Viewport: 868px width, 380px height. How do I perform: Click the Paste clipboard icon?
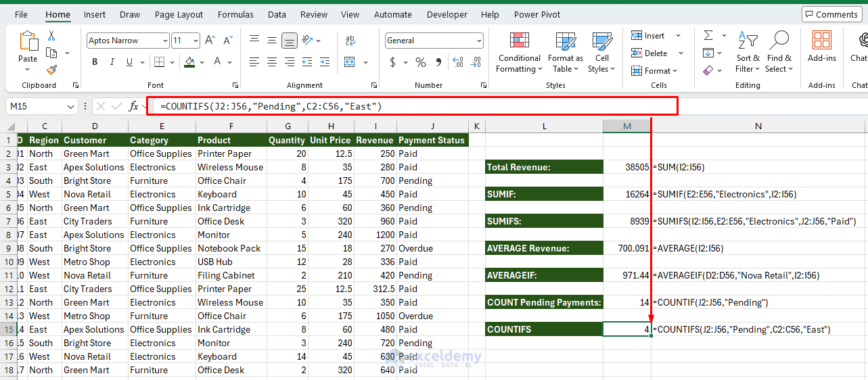click(x=28, y=41)
